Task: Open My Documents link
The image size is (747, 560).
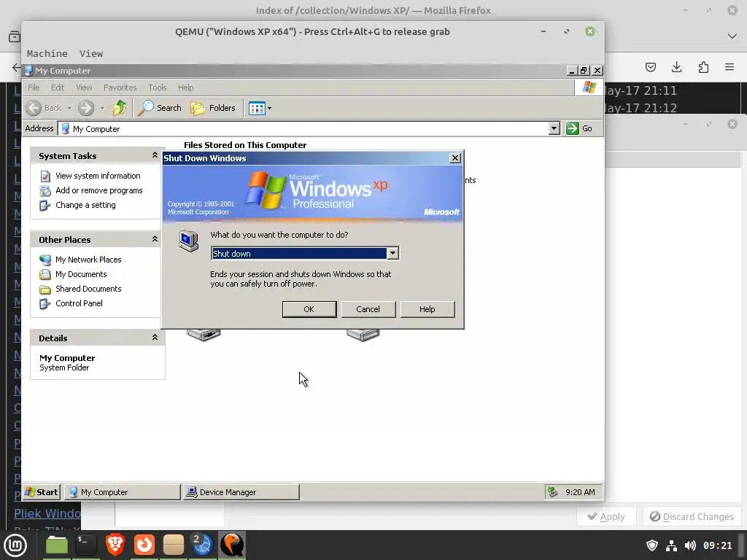Action: 81,274
